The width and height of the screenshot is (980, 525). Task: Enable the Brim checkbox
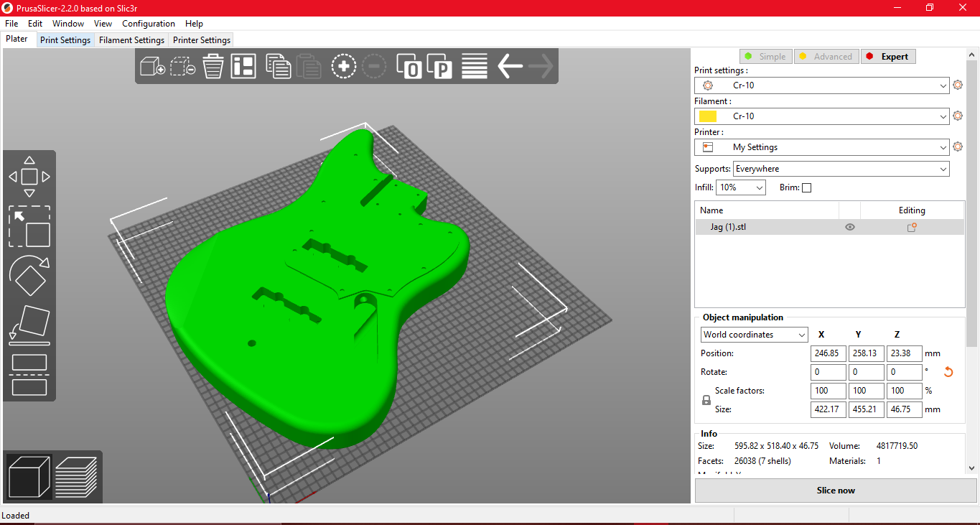pos(806,188)
